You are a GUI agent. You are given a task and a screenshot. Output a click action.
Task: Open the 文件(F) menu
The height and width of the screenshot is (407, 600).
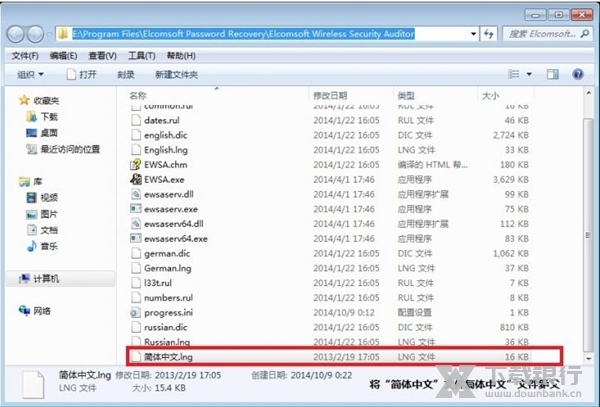pyautogui.click(x=25, y=56)
